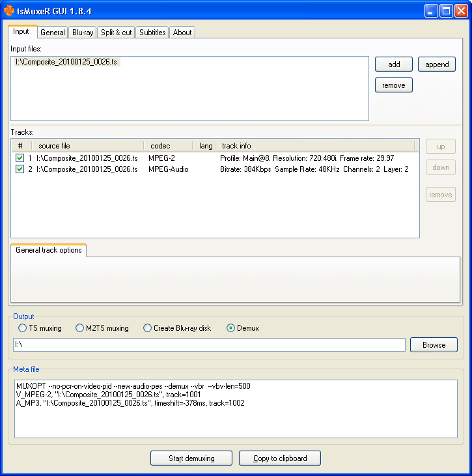
Task: Click the 'source file' column header
Action: click(88, 146)
